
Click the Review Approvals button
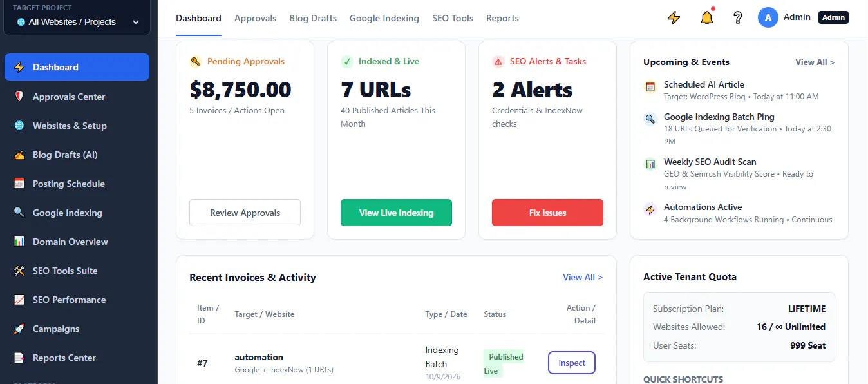245,213
